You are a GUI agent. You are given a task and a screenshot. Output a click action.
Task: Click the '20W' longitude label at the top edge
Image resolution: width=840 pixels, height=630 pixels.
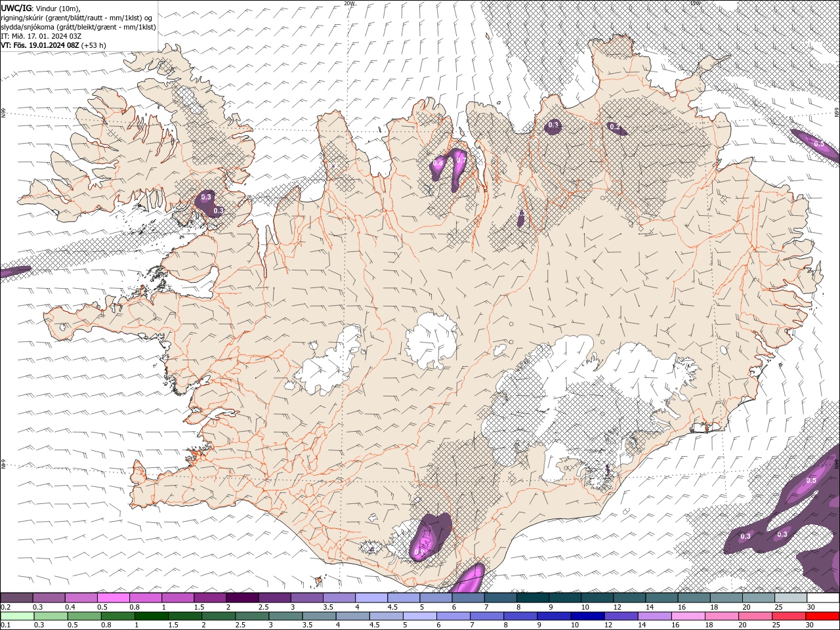349,3
